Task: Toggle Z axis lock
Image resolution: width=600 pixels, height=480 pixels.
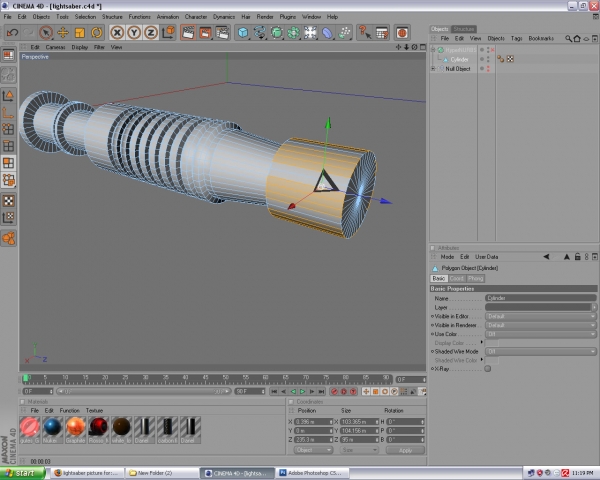Action: click(x=151, y=33)
